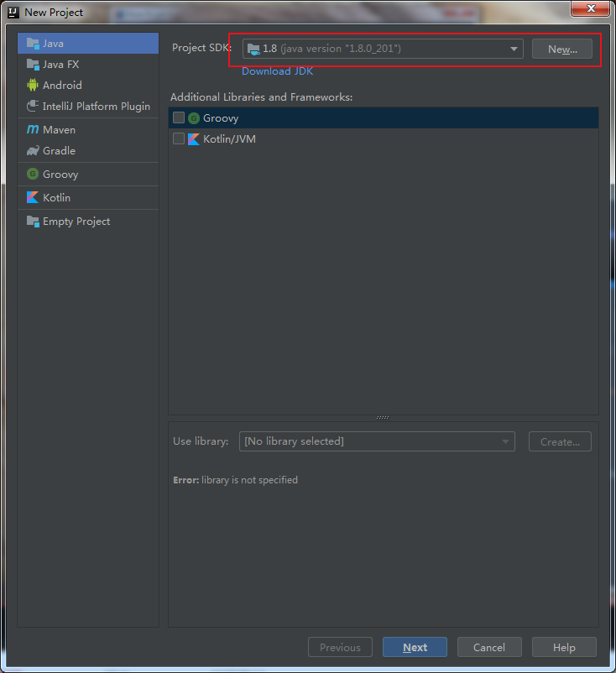Screen dimensions: 616x673
Task: Click the Kotlin logo in sidebar
Action: click(33, 197)
